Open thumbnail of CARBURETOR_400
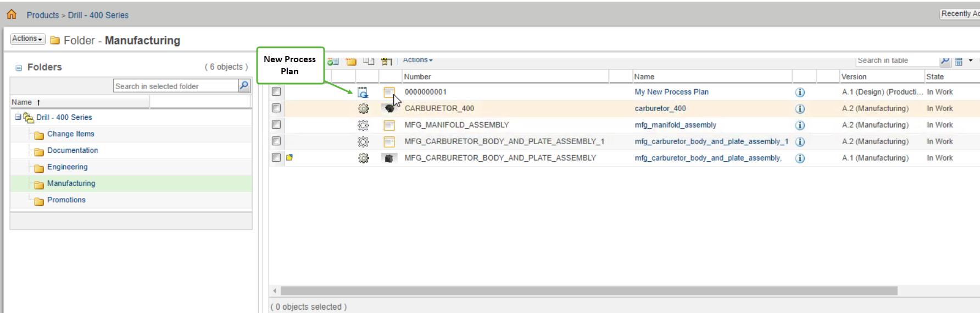The height and width of the screenshot is (313, 980). (x=389, y=108)
